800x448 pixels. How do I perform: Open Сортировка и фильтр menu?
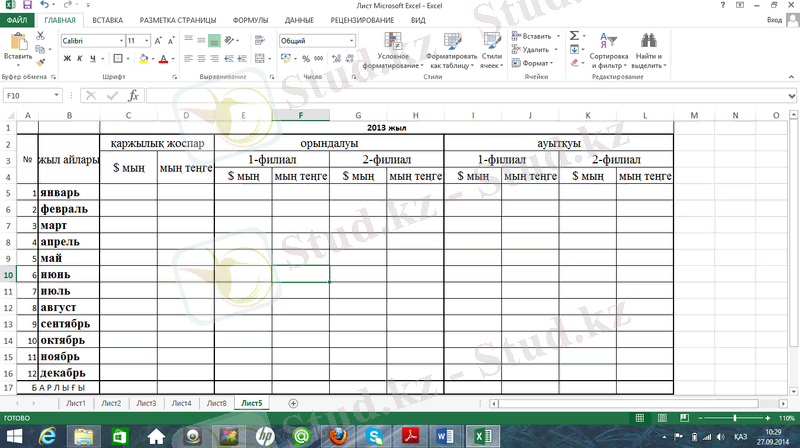tap(609, 50)
